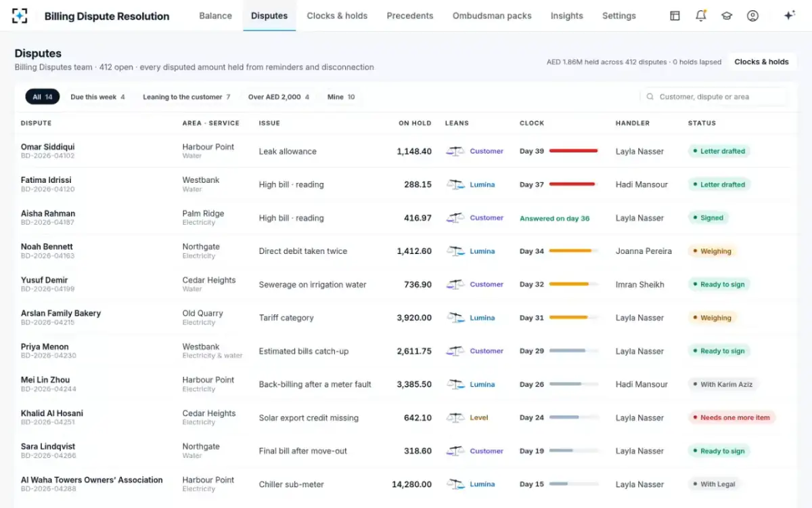
Task: Click the Solar export credit missing issue
Action: [309, 418]
